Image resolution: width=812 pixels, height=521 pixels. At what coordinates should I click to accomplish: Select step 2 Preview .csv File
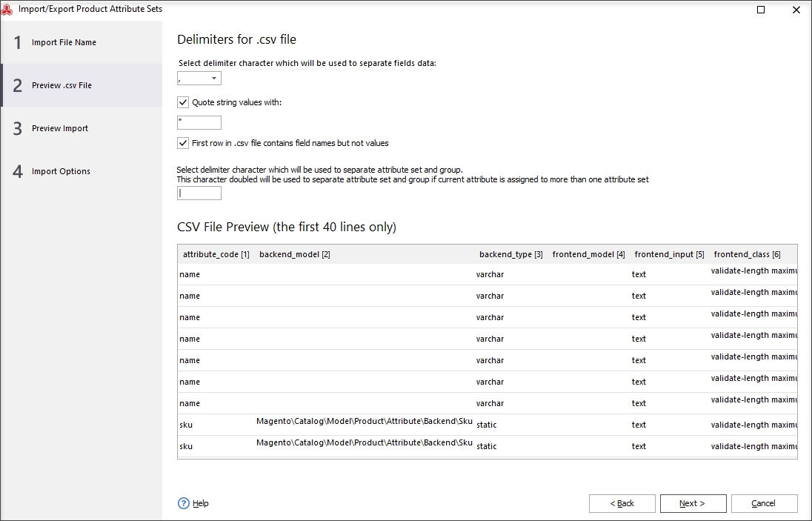click(81, 85)
